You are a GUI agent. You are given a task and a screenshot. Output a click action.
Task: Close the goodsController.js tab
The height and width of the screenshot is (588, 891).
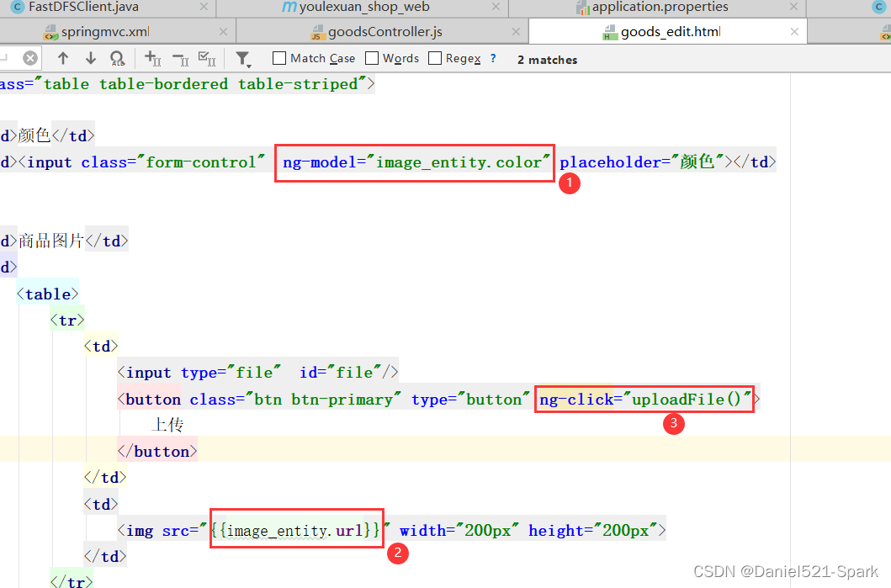coord(516,32)
